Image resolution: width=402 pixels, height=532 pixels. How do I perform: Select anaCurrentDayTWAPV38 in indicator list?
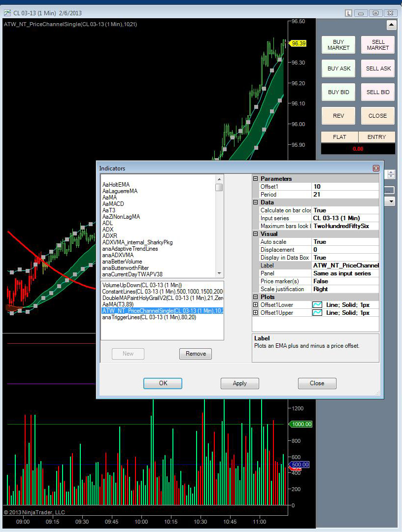(x=133, y=274)
